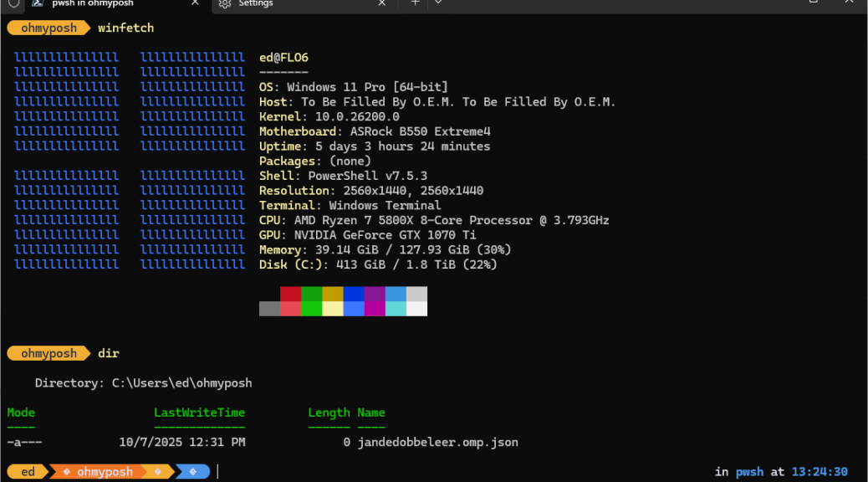Screen dimensions: 868x482
Task: Click the 'ed' segment in the bottom prompt
Action: tap(28, 472)
